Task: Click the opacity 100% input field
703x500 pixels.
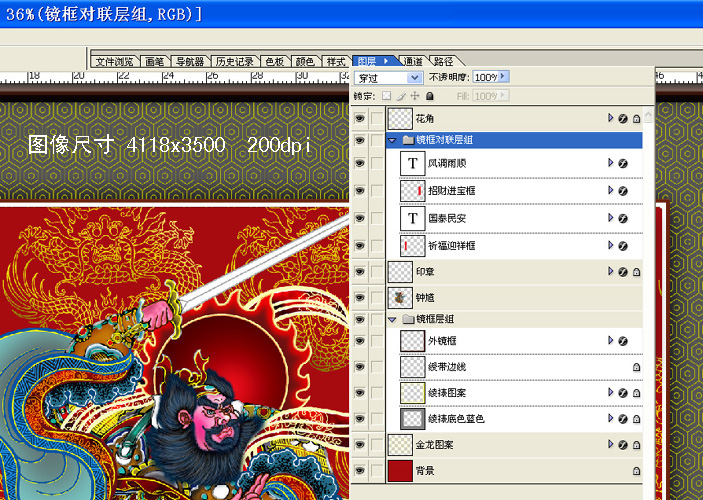Action: (x=486, y=77)
